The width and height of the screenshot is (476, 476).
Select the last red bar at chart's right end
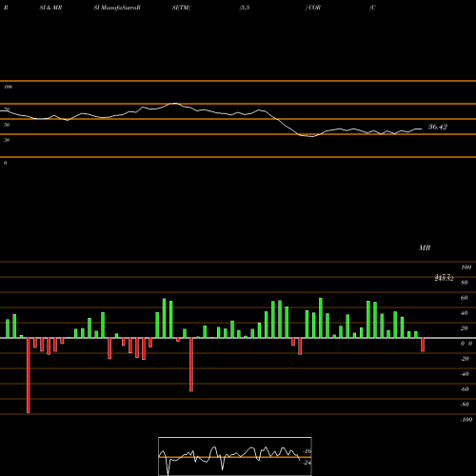click(x=423, y=345)
